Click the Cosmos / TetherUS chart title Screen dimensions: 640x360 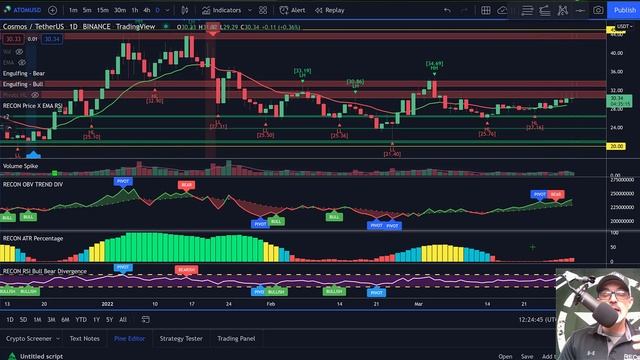pos(33,27)
